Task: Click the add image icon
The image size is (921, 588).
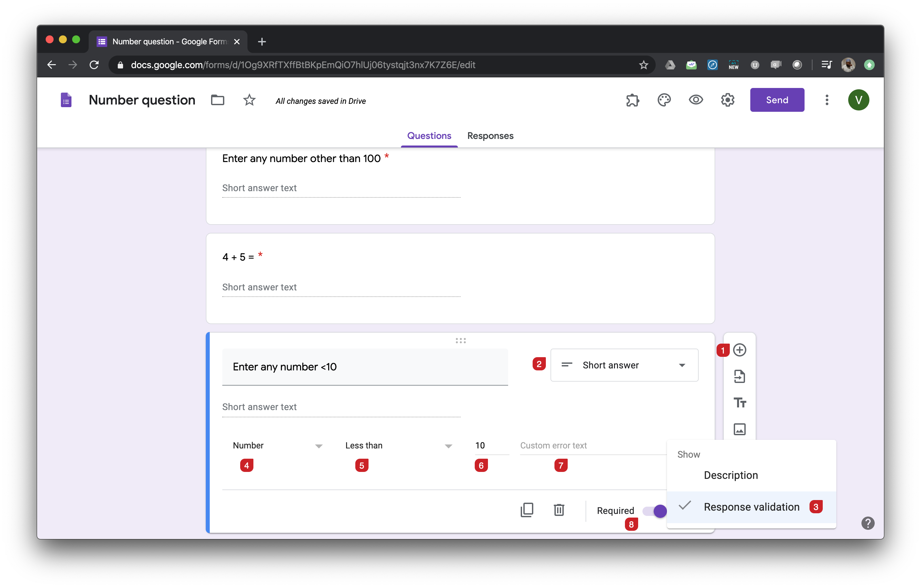Action: [739, 429]
